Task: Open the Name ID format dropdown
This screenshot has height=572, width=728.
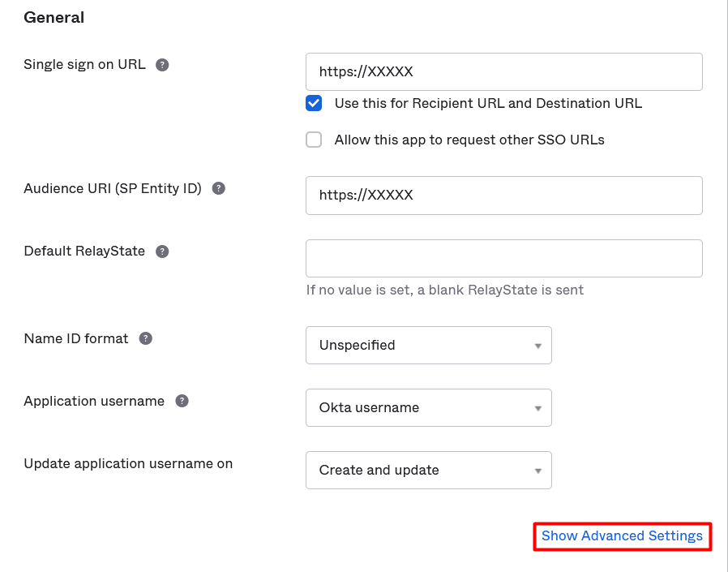Action: [428, 345]
